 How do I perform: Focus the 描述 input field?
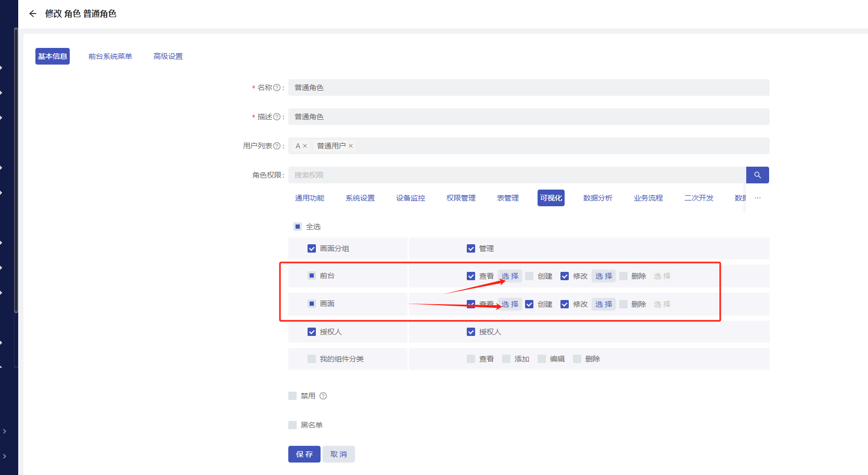click(x=529, y=117)
